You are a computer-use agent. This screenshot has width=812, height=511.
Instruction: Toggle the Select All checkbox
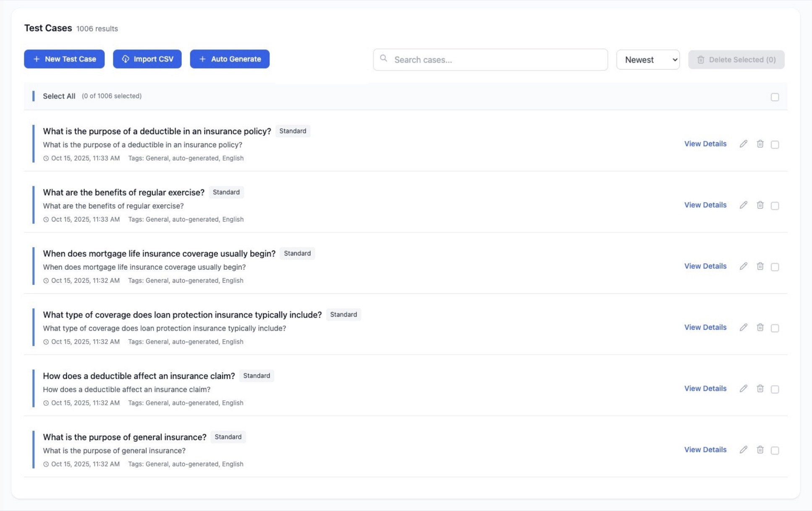[x=775, y=97]
